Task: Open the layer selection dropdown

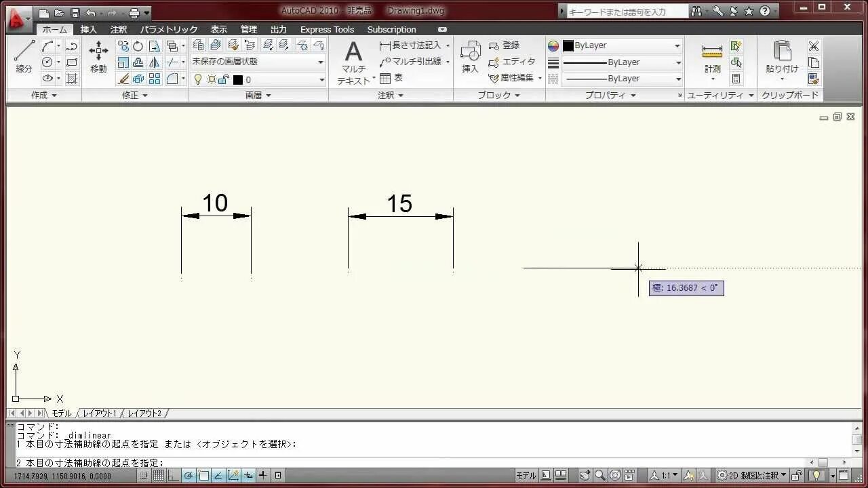Action: (x=321, y=79)
